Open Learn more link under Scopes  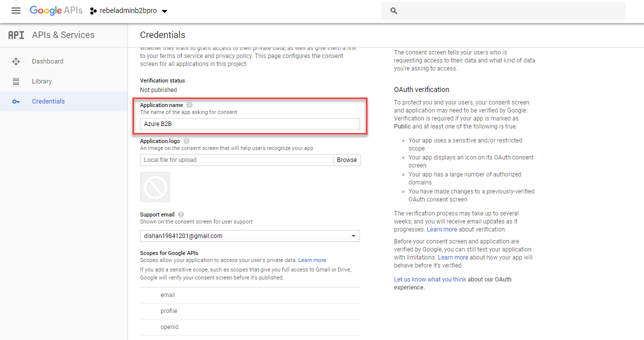(312, 260)
